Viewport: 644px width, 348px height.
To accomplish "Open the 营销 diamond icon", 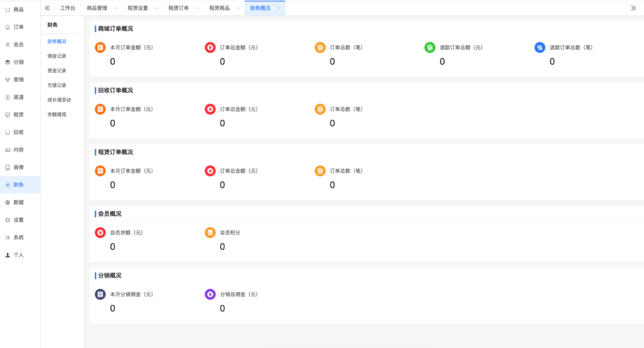I will (x=8, y=80).
